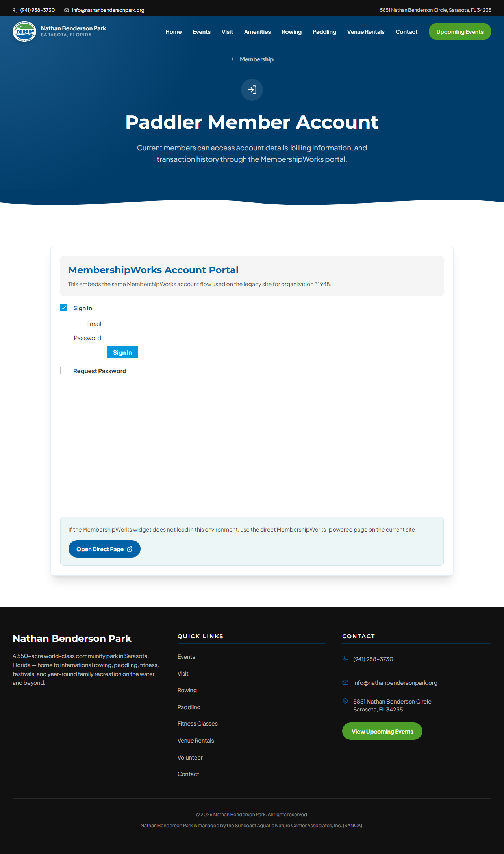Check the Request Password checkbox

tap(64, 370)
